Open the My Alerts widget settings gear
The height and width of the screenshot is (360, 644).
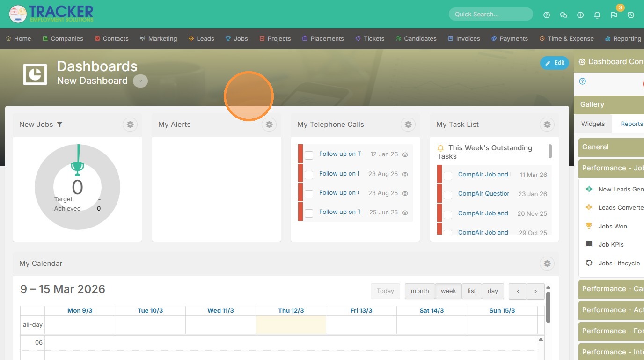click(x=269, y=125)
